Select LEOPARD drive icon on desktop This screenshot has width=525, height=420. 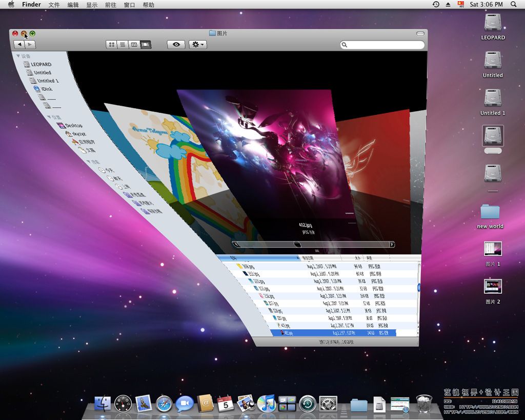pyautogui.click(x=493, y=23)
